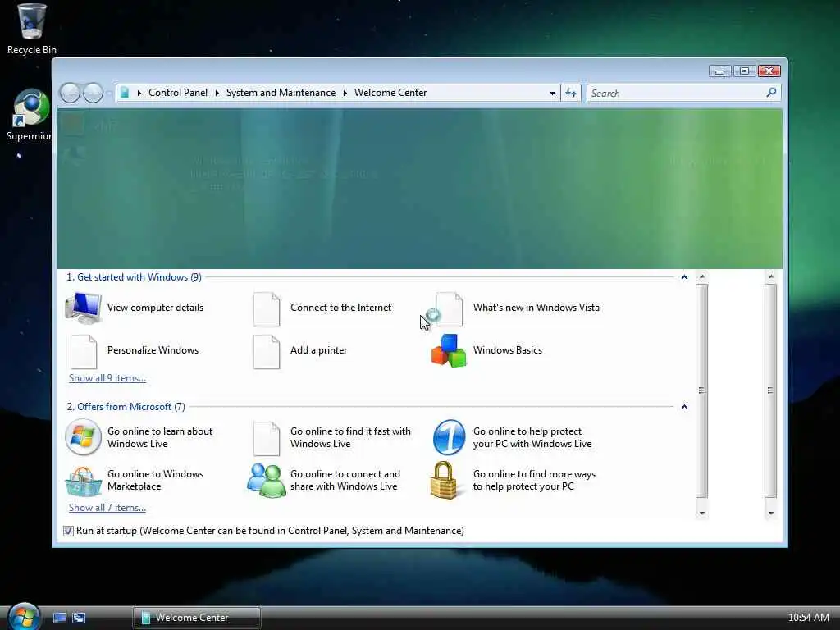Open What's new in Windows Vista text
Viewport: 840px width, 630px height.
click(536, 308)
